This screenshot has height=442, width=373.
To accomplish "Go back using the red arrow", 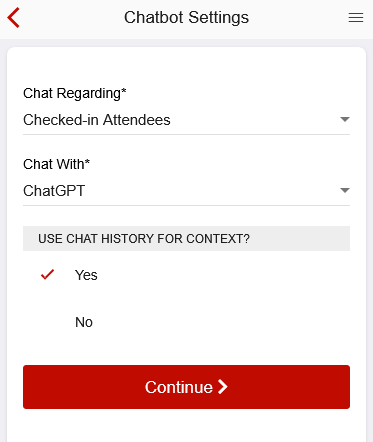I will point(14,18).
